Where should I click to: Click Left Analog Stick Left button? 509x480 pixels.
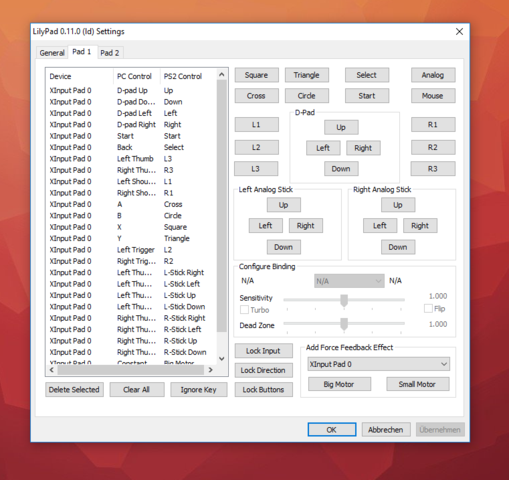266,226
